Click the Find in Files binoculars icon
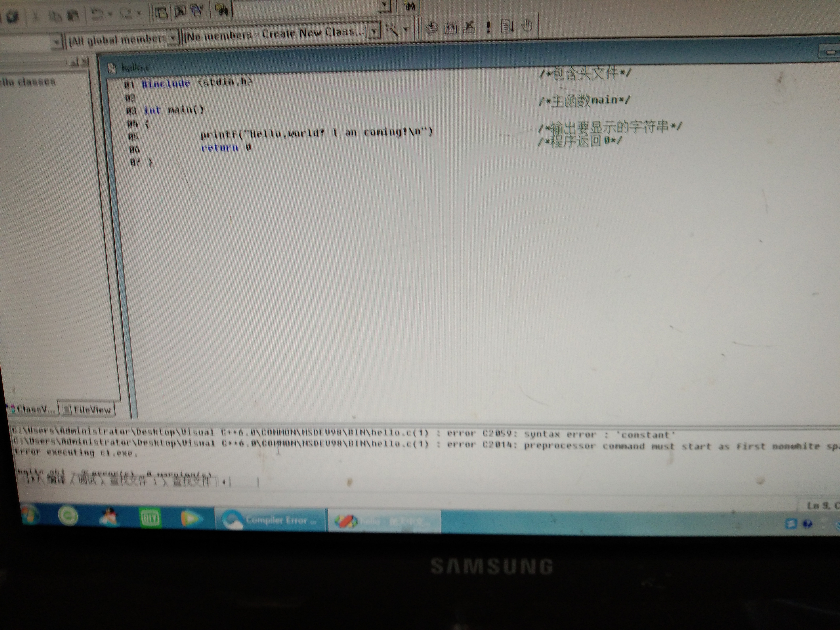840x630 pixels. [221, 9]
